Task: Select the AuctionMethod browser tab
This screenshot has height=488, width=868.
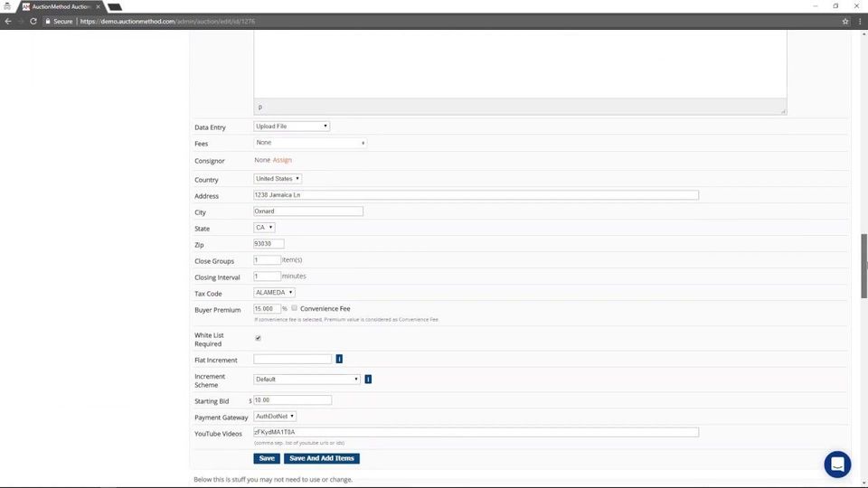Action: pos(60,6)
